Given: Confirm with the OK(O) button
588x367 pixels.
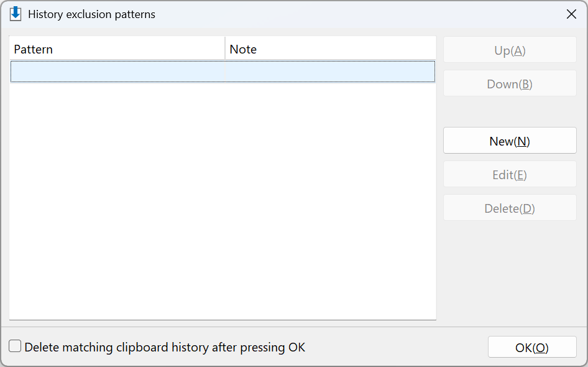Looking at the screenshot, I should (532, 347).
